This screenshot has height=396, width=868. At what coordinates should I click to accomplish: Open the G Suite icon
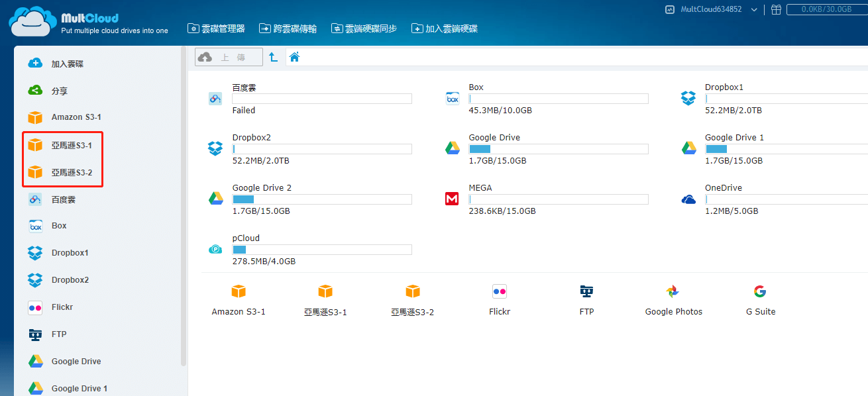759,292
